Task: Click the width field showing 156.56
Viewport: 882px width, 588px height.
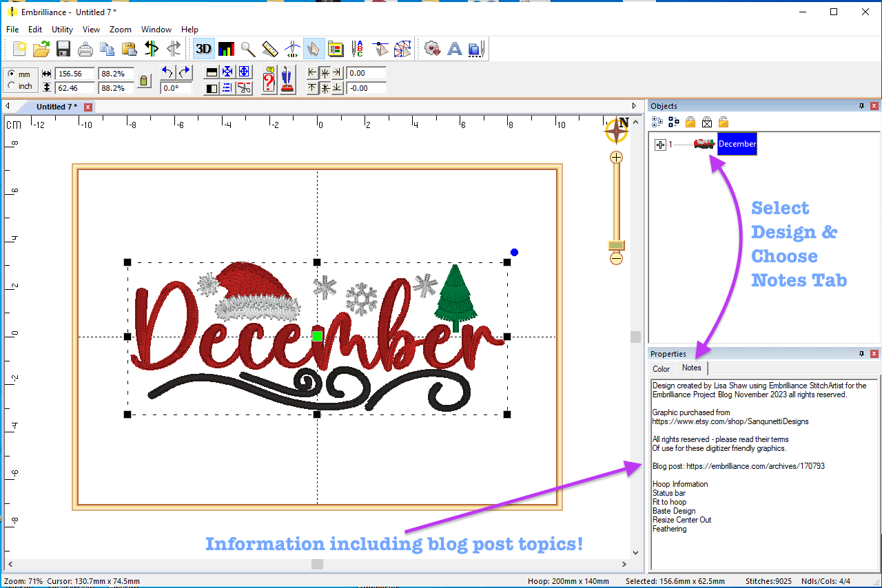Action: click(x=75, y=74)
